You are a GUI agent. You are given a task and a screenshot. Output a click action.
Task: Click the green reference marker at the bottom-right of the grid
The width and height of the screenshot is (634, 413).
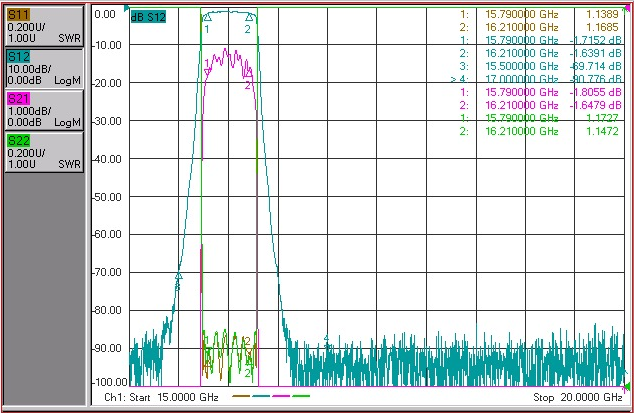[x=627, y=385]
